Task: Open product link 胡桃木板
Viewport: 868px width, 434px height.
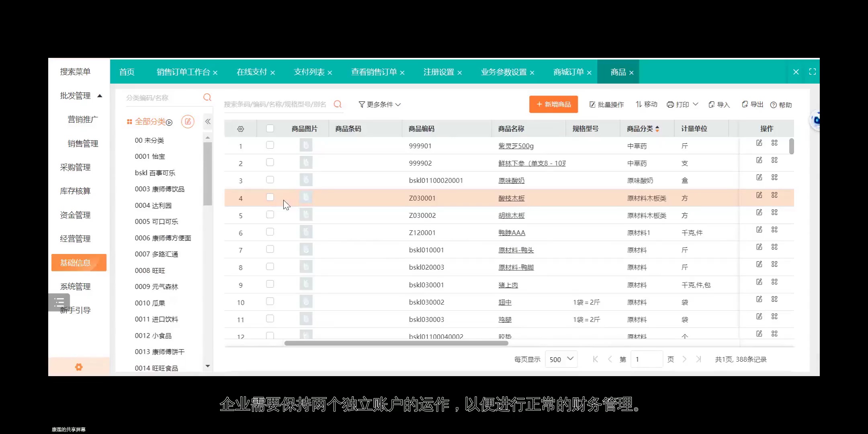Action: [512, 215]
